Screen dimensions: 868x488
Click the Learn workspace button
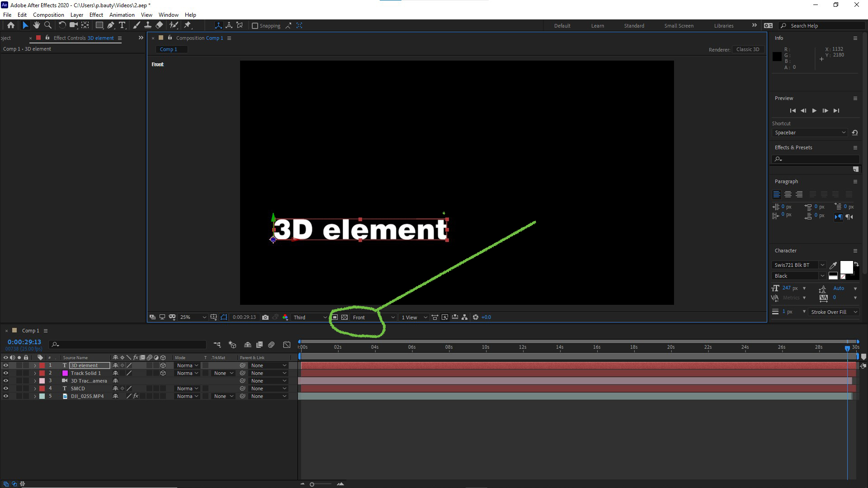(x=597, y=26)
